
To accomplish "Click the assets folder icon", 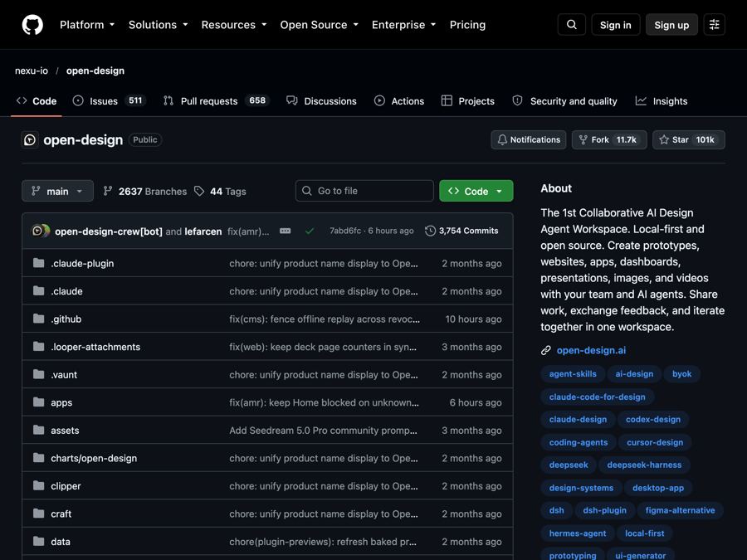I will 38,431.
